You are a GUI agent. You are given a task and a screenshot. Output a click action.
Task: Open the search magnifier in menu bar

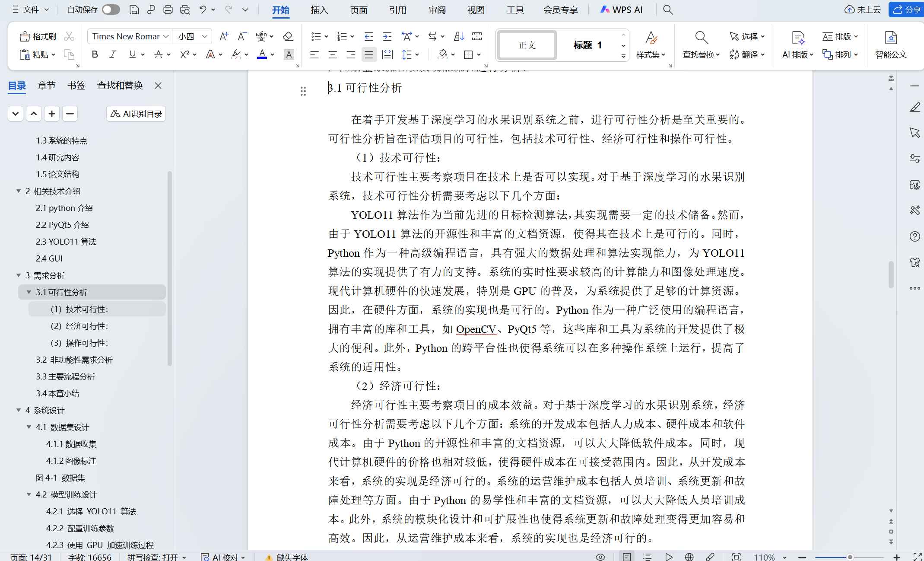pos(668,10)
